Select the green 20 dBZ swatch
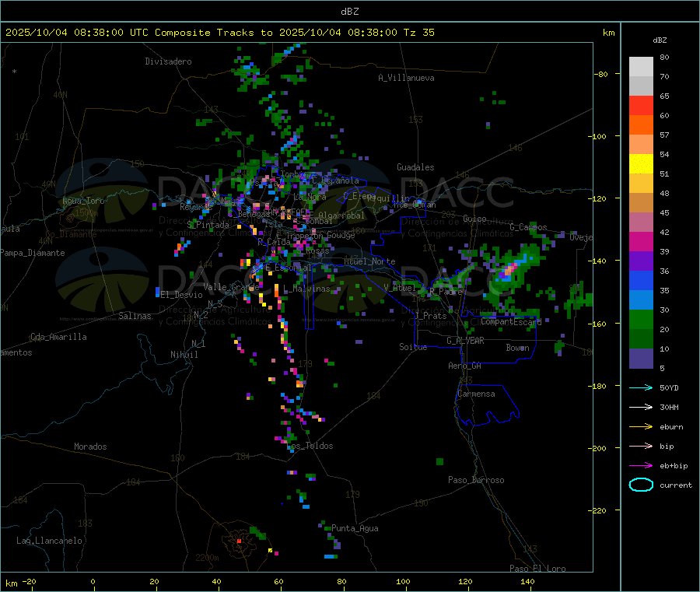 [641, 319]
